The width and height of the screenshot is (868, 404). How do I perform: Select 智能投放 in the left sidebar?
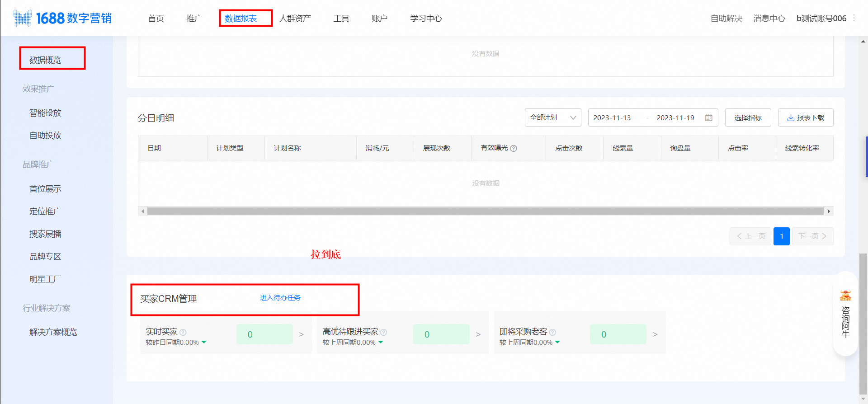pos(45,113)
